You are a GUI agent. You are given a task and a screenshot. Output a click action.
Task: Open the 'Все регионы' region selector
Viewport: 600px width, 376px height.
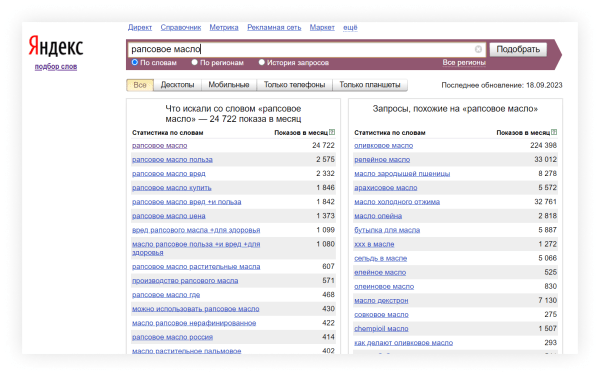point(464,62)
